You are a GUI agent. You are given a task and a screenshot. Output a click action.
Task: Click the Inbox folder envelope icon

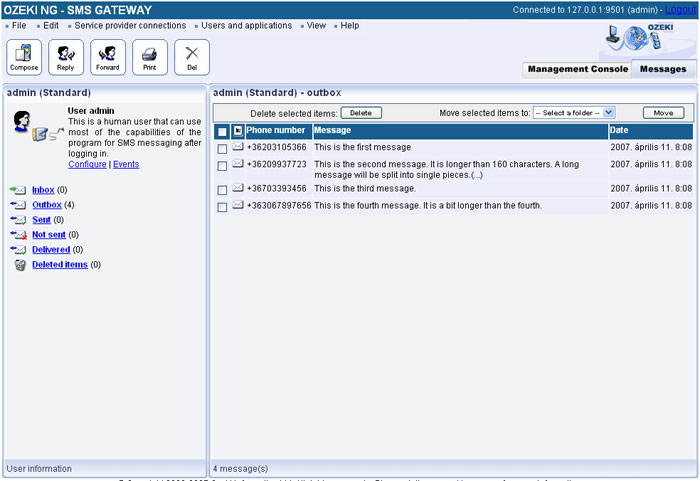click(x=18, y=190)
